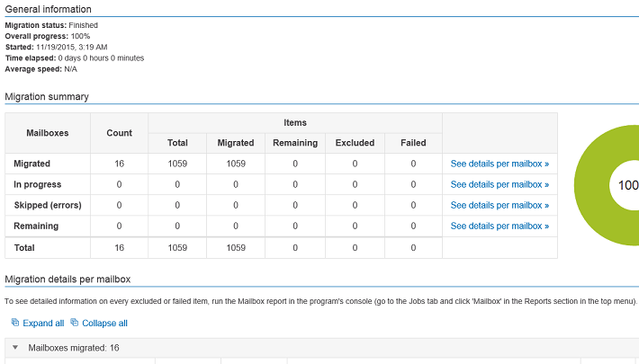Select the Migrated items column header
639x364 pixels.
point(236,143)
